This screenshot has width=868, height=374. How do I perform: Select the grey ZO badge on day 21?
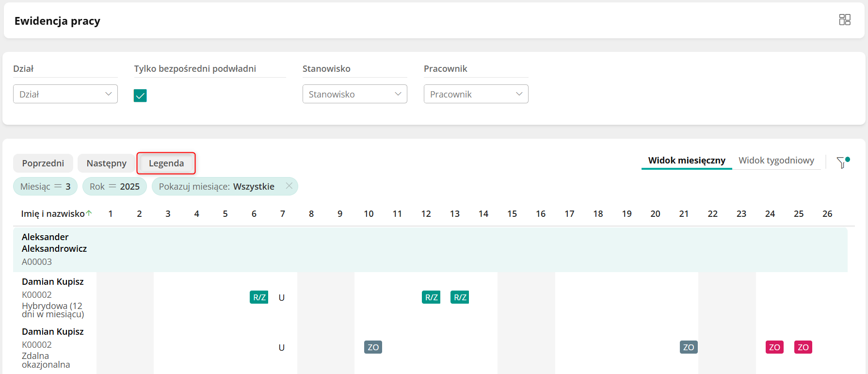tap(689, 347)
